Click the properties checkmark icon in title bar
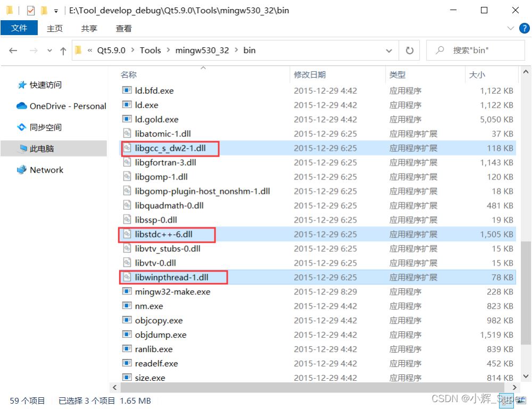This screenshot has height=409, width=532. click(31, 11)
